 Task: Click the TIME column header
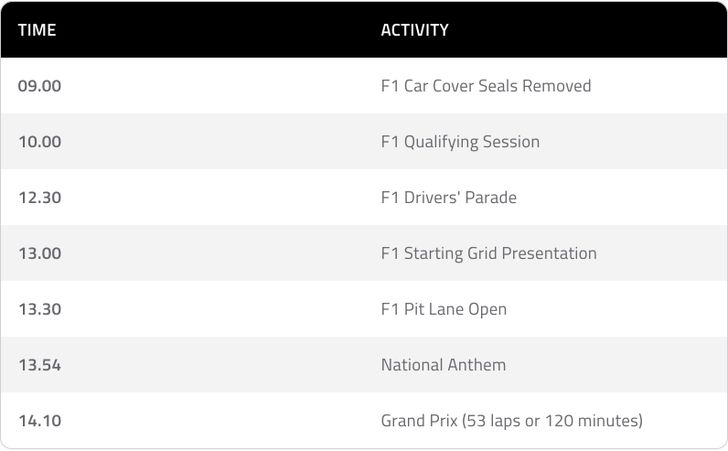point(37,30)
